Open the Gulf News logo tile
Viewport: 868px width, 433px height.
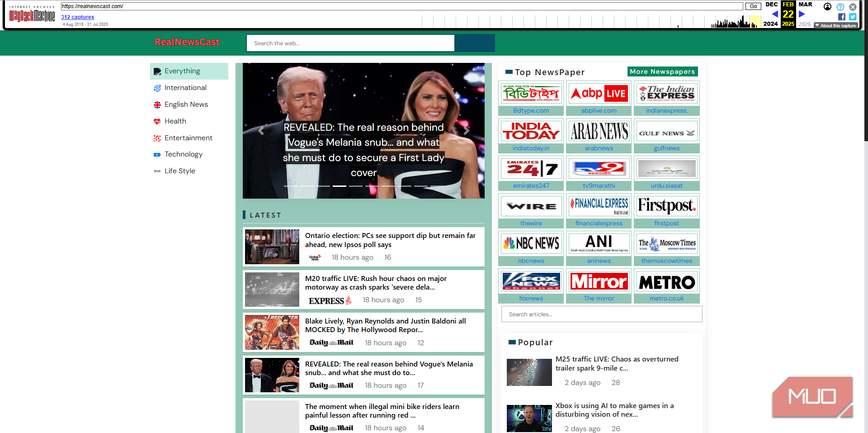click(666, 131)
